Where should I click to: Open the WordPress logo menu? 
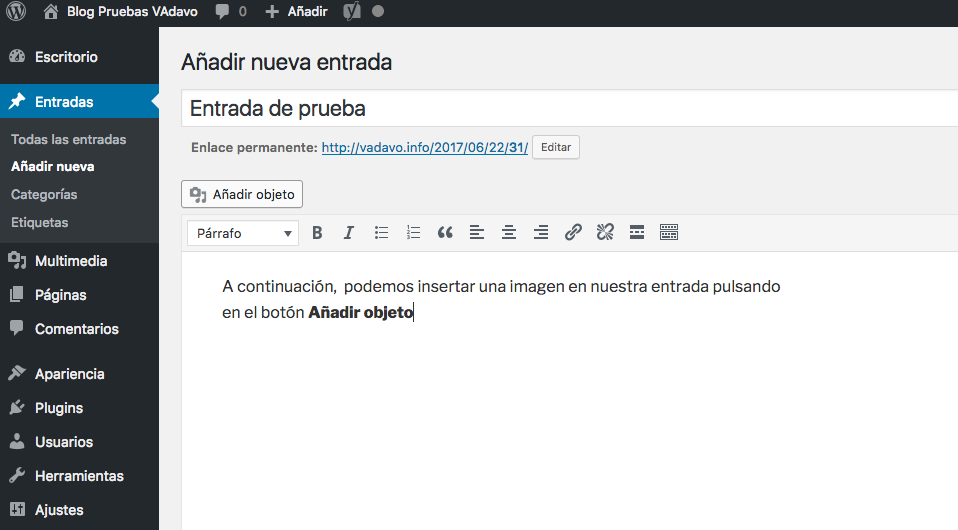tap(16, 11)
